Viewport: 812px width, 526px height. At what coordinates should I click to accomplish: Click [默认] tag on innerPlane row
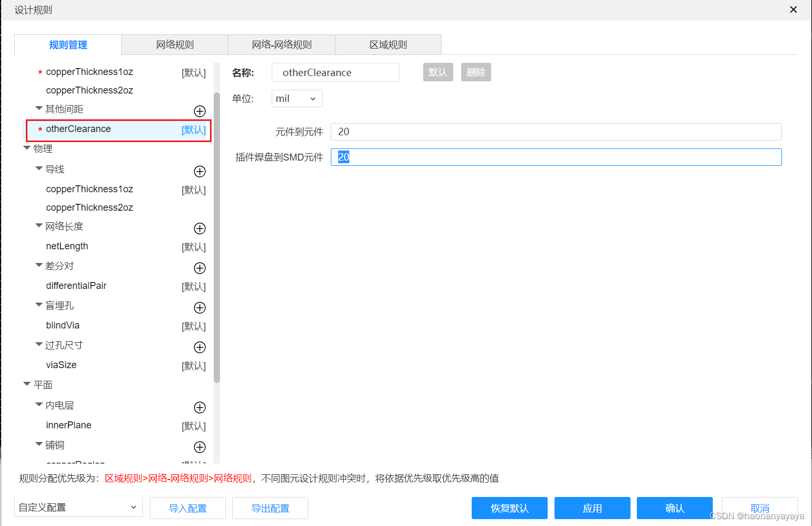point(194,426)
